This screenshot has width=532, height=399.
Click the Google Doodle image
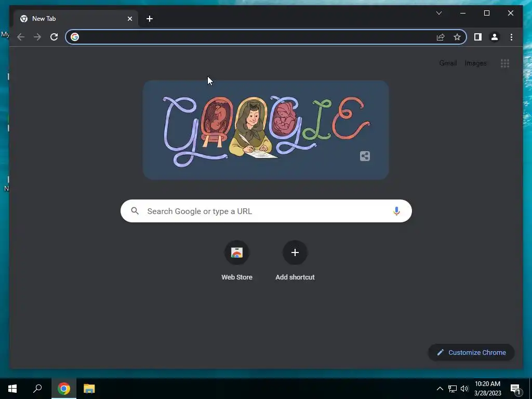point(265,130)
